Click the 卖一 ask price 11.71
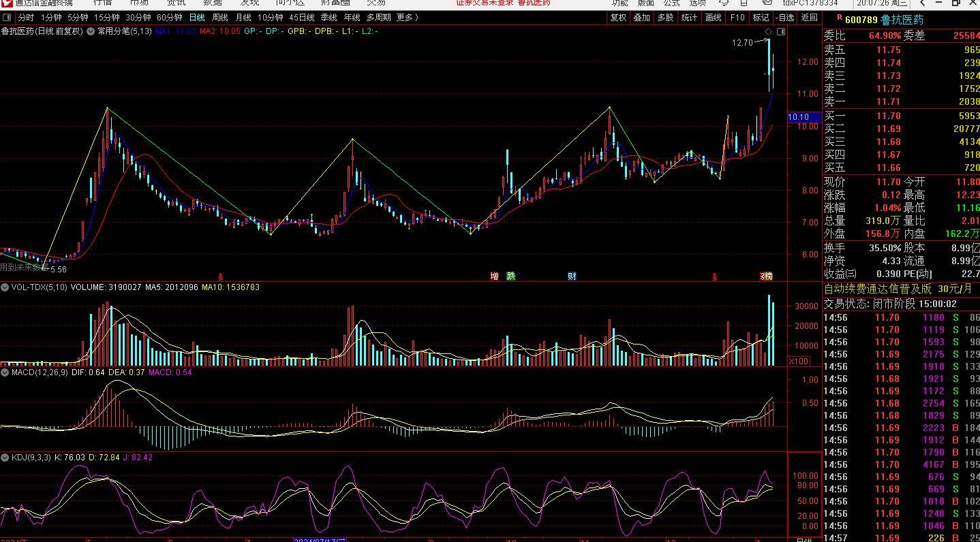The height and width of the screenshot is (542, 980). [888, 101]
